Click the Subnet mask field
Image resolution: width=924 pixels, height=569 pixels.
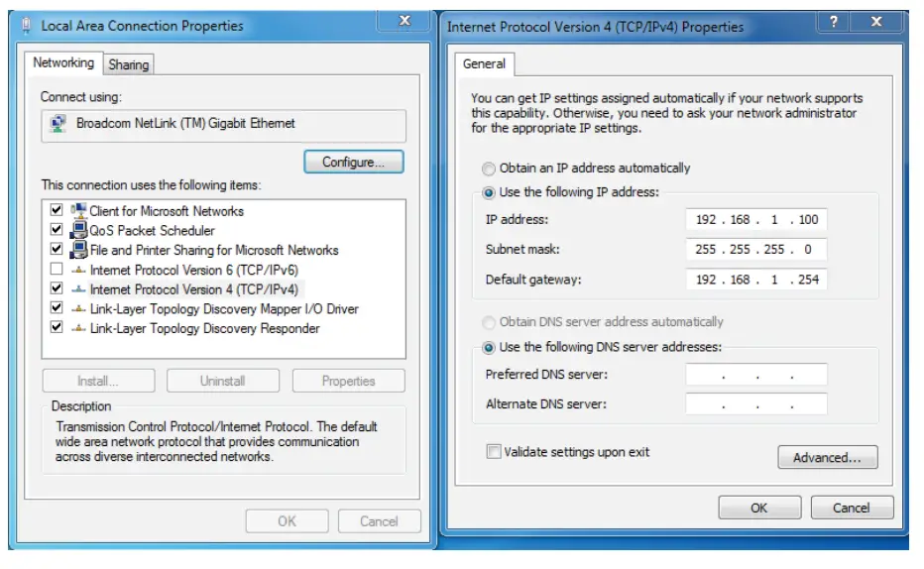pos(756,249)
